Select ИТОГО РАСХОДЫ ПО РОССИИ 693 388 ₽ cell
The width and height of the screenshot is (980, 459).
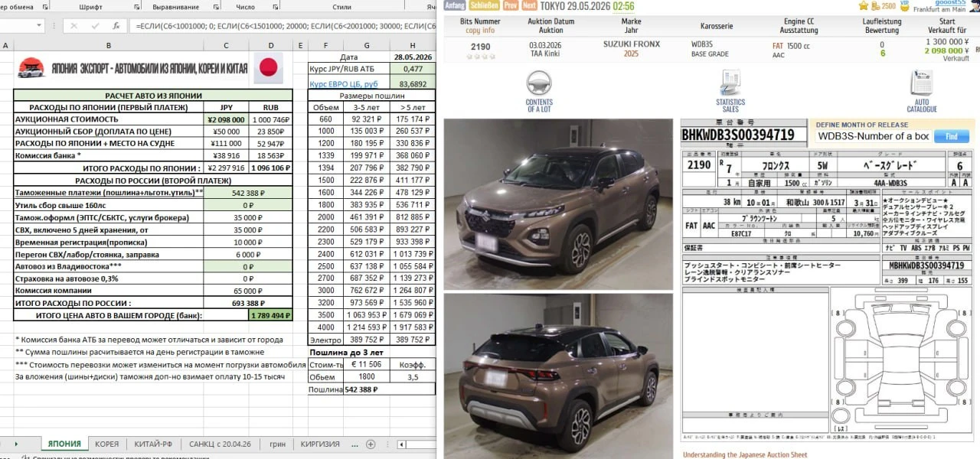tap(249, 303)
